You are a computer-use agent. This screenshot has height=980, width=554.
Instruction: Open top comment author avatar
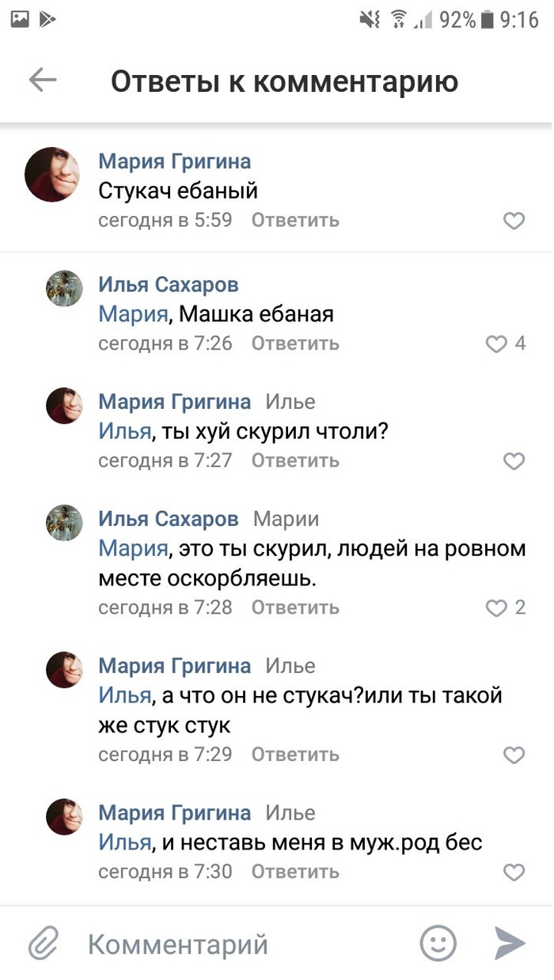pos(52,174)
